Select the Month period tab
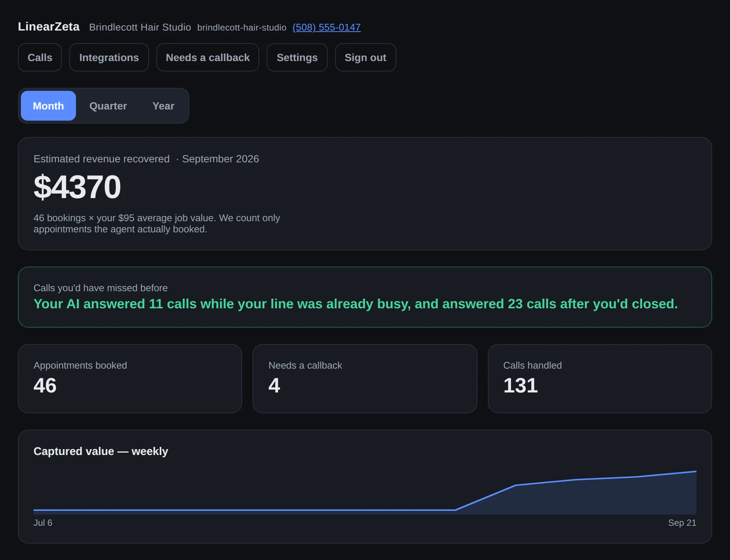 [x=48, y=106]
